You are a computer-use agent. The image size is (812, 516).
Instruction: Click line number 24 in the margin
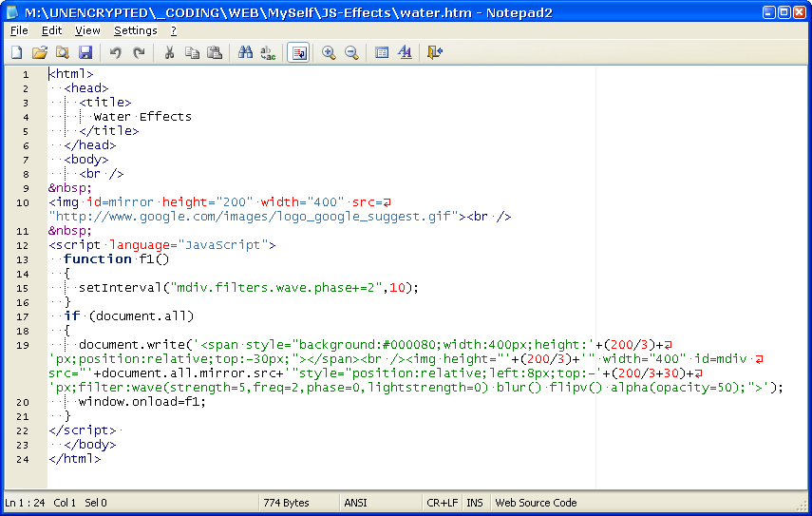click(23, 459)
